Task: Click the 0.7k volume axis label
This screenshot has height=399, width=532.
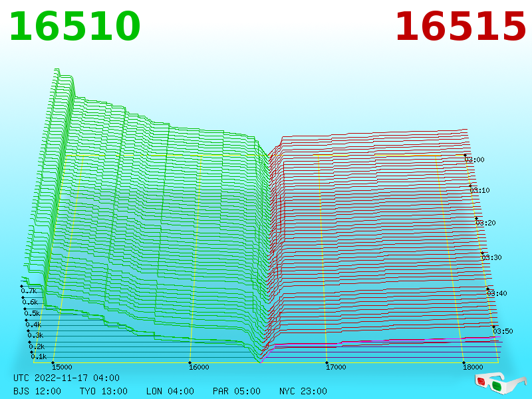Action: click(29, 291)
